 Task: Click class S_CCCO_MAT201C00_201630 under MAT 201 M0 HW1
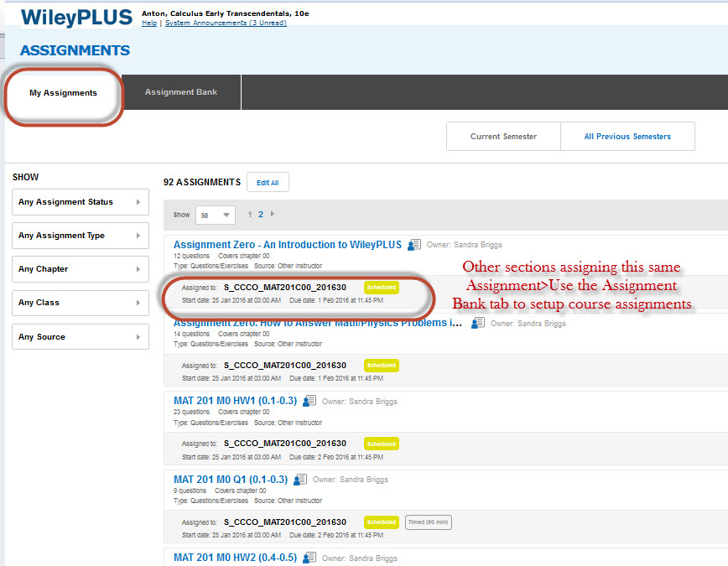tap(285, 444)
